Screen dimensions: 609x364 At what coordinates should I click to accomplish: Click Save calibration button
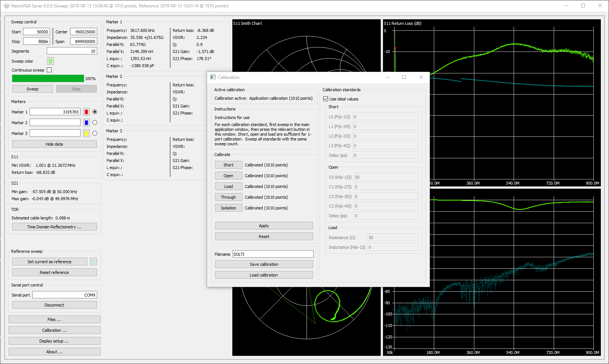pyautogui.click(x=264, y=264)
